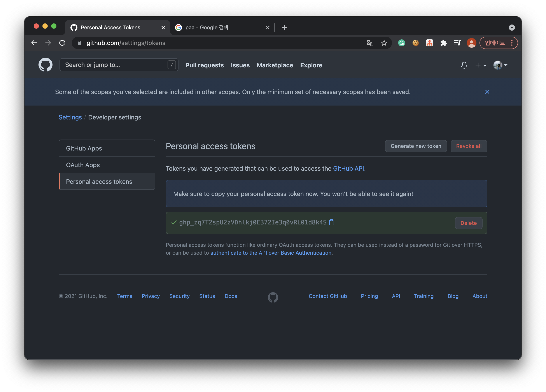The height and width of the screenshot is (392, 546).
Task: Click the lock icon in address bar
Action: tap(79, 43)
